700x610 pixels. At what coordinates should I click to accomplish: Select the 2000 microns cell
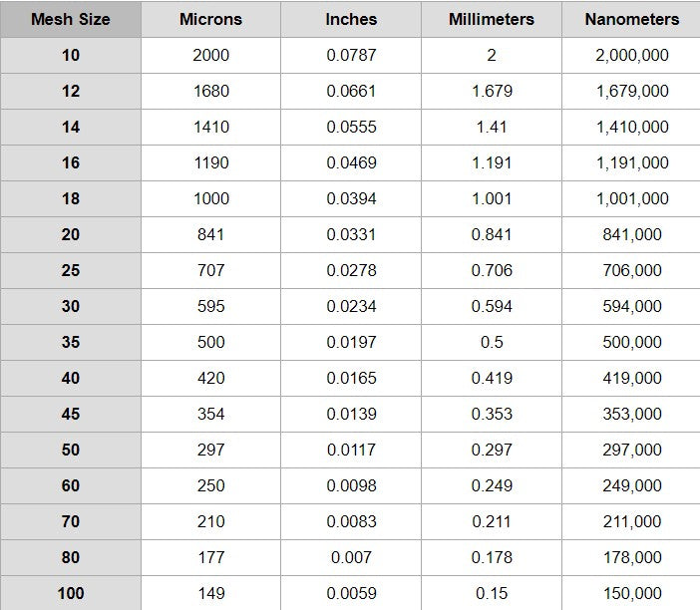210,56
